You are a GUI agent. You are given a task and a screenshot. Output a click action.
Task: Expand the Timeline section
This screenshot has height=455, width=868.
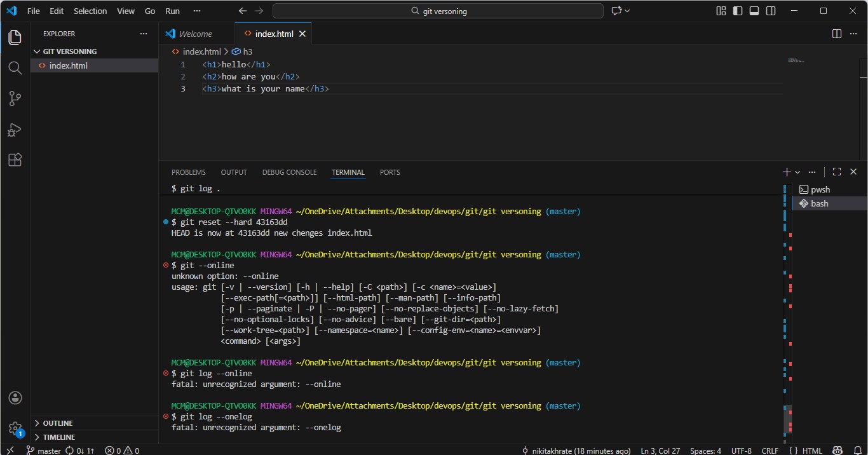[x=59, y=437]
